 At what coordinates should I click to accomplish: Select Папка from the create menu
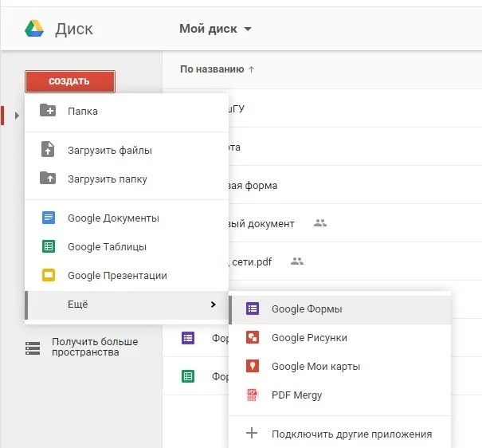(127, 111)
